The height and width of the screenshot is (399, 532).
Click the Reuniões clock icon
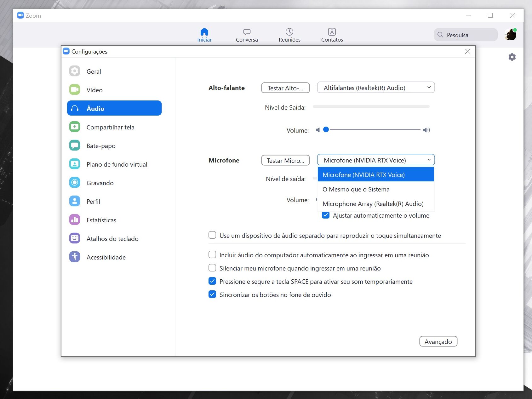click(289, 32)
